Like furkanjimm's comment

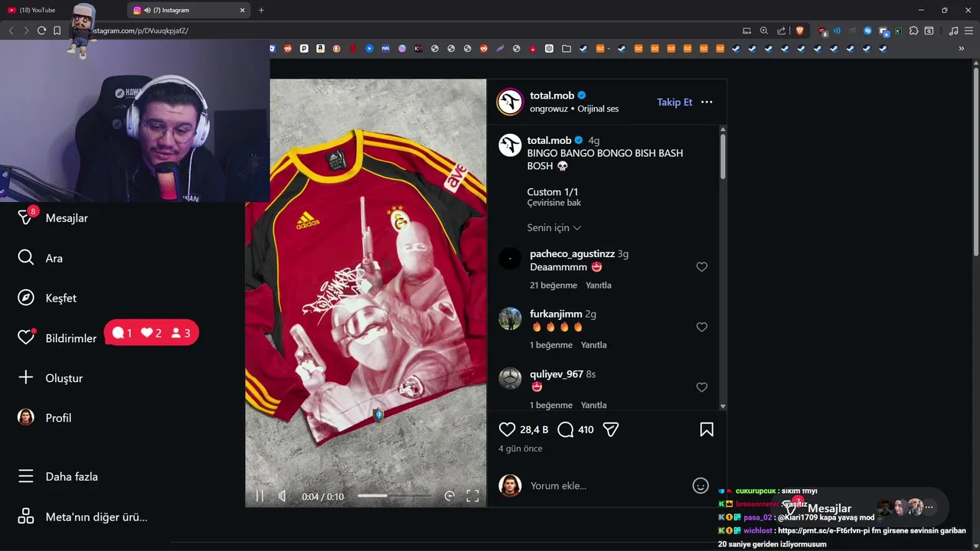[702, 327]
